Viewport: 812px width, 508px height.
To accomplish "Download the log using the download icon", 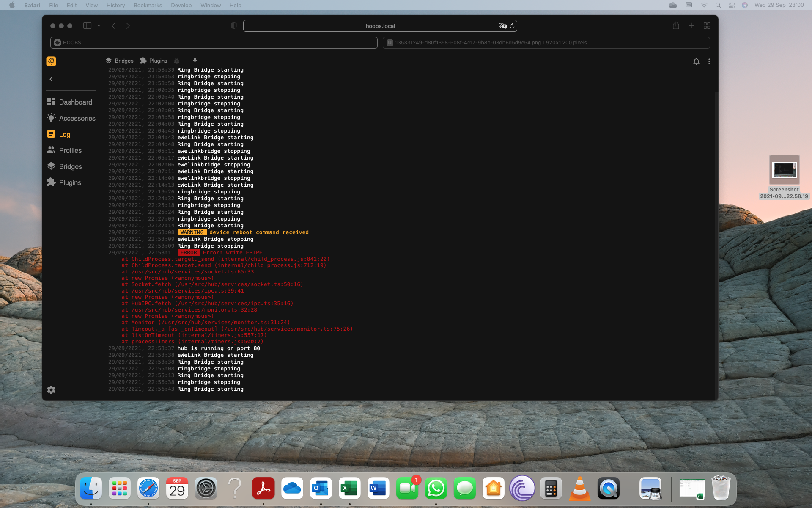I will tap(195, 61).
